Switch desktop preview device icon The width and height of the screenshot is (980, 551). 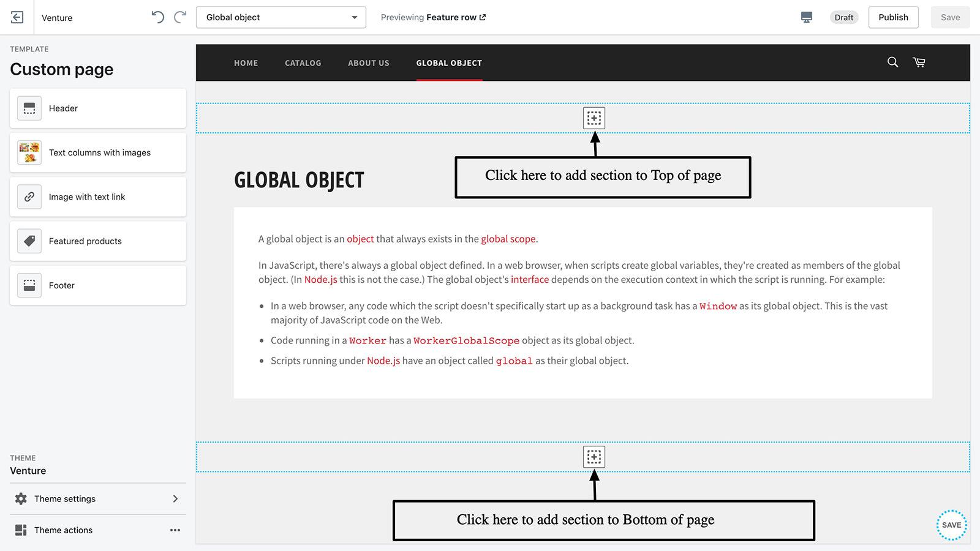click(x=807, y=17)
